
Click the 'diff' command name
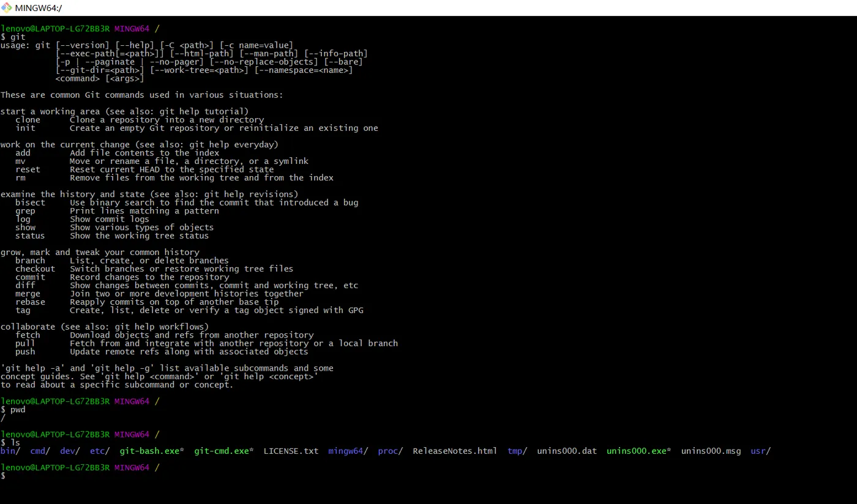coord(25,285)
